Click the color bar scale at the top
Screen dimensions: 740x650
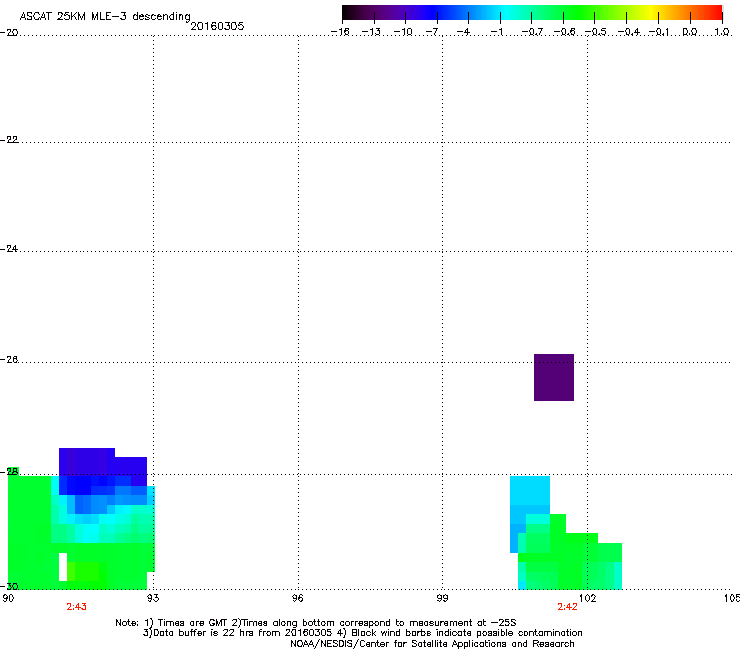point(532,13)
